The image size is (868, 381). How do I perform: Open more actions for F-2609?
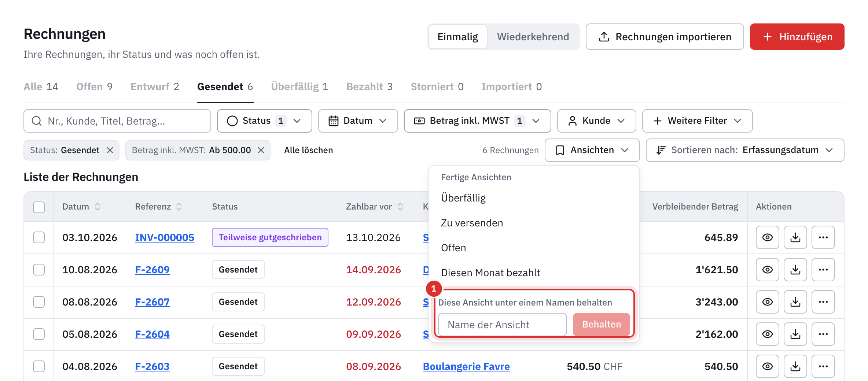click(823, 270)
